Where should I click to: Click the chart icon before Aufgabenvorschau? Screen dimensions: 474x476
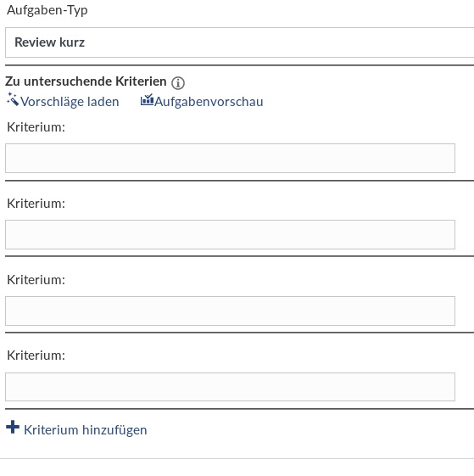pyautogui.click(x=147, y=100)
